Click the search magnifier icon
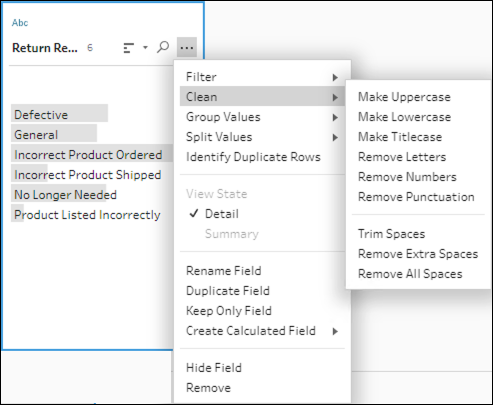 coord(163,47)
